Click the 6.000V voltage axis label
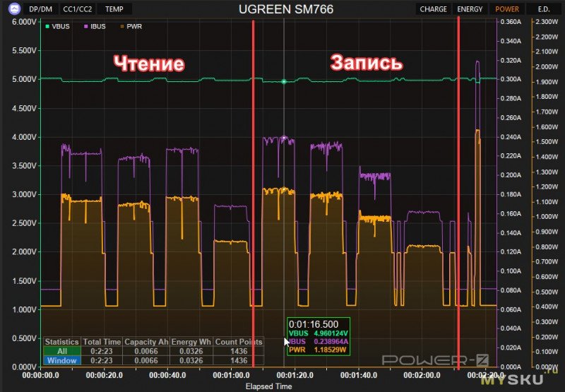The image size is (565, 392). pos(24,22)
